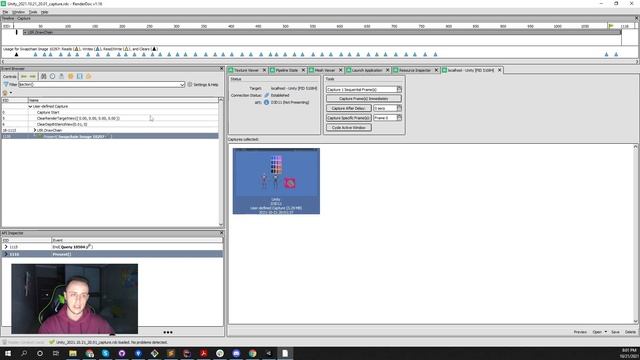Select the ClearDepthStencilView event row

point(110,124)
